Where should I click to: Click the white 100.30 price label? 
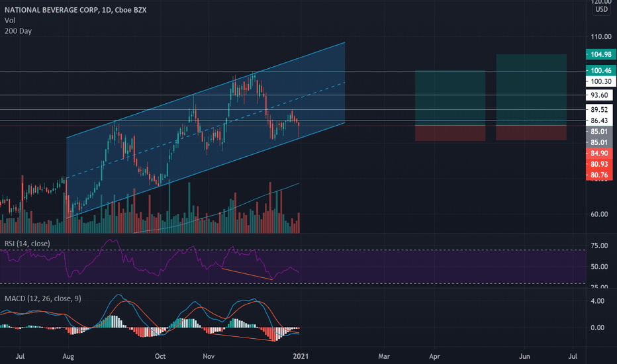point(601,81)
